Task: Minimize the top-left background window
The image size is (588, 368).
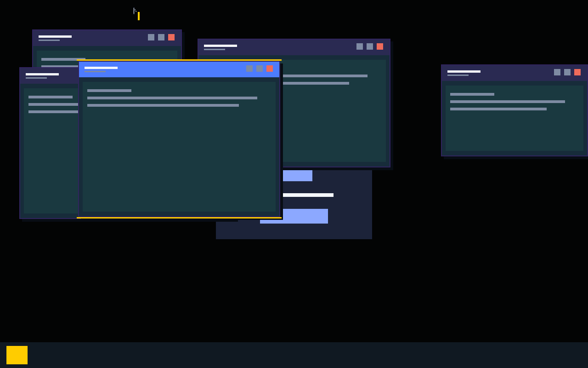Action: click(151, 37)
